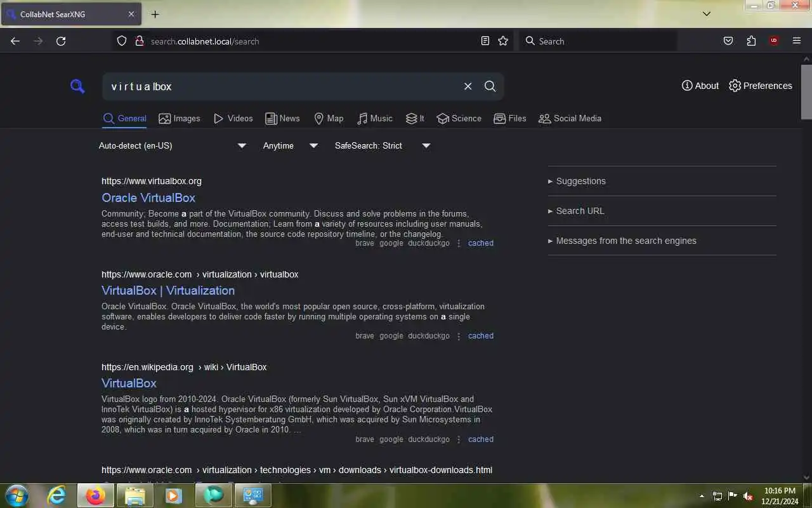Viewport: 812px width, 508px height.
Task: Click the https://en.wikipedia.org URL text
Action: tap(147, 367)
